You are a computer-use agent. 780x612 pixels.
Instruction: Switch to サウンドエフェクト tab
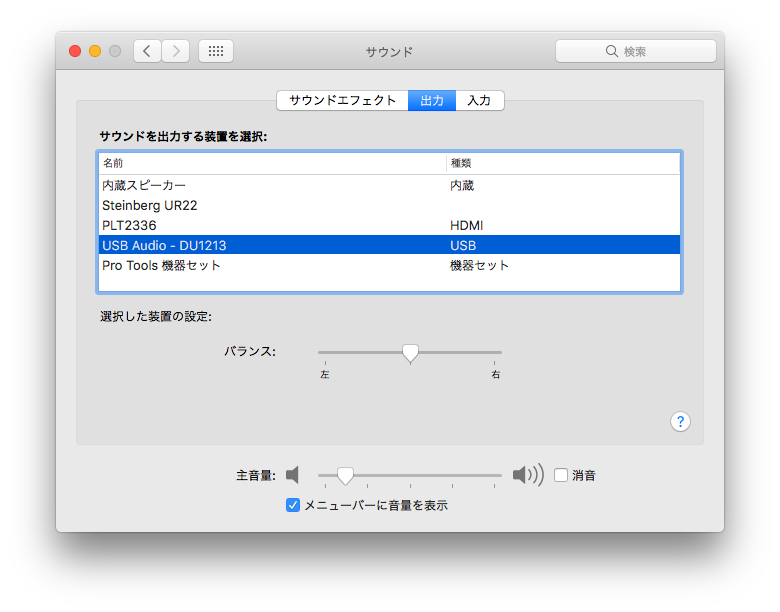(x=342, y=101)
